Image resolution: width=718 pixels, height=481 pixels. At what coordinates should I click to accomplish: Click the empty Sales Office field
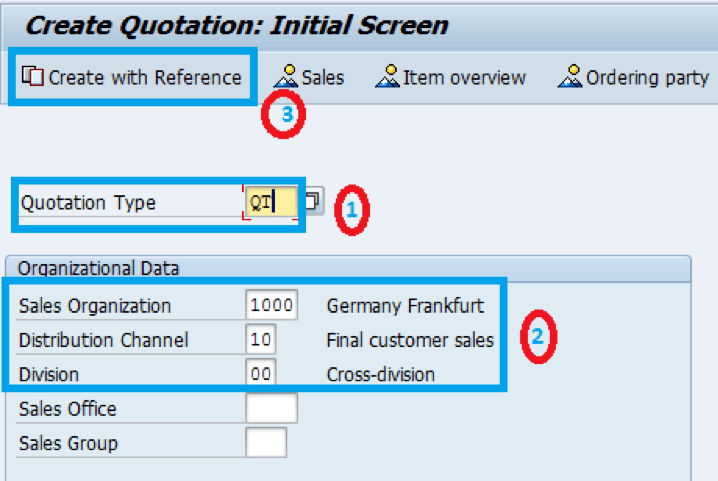point(272,408)
